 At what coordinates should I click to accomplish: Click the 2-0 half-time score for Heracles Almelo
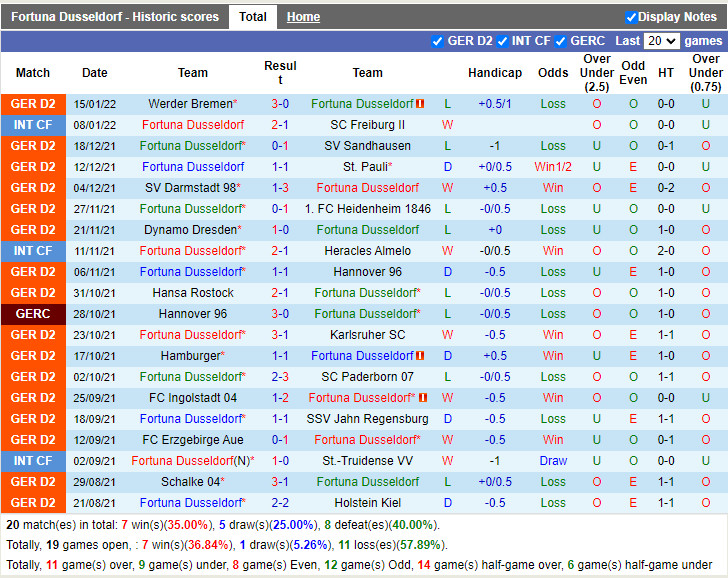[x=666, y=251]
